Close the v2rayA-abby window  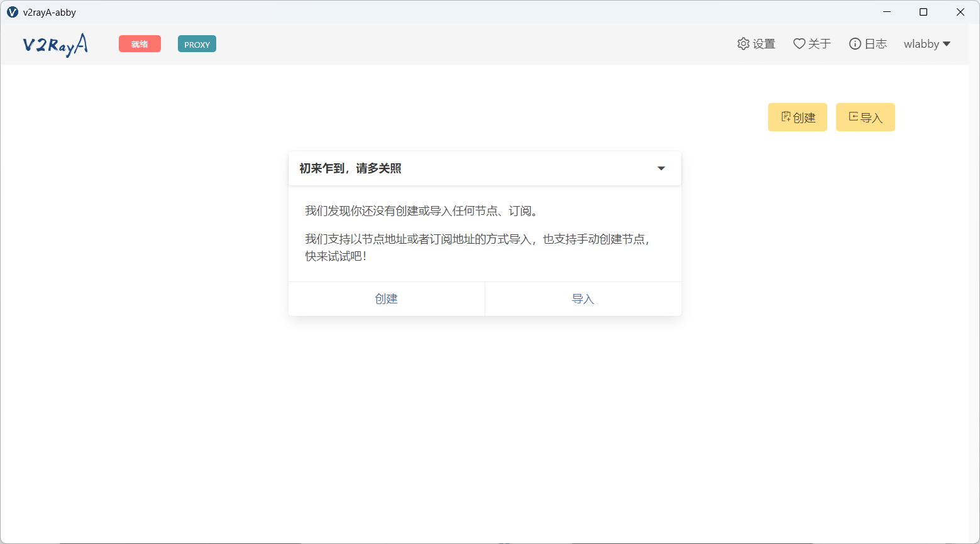[x=961, y=12]
